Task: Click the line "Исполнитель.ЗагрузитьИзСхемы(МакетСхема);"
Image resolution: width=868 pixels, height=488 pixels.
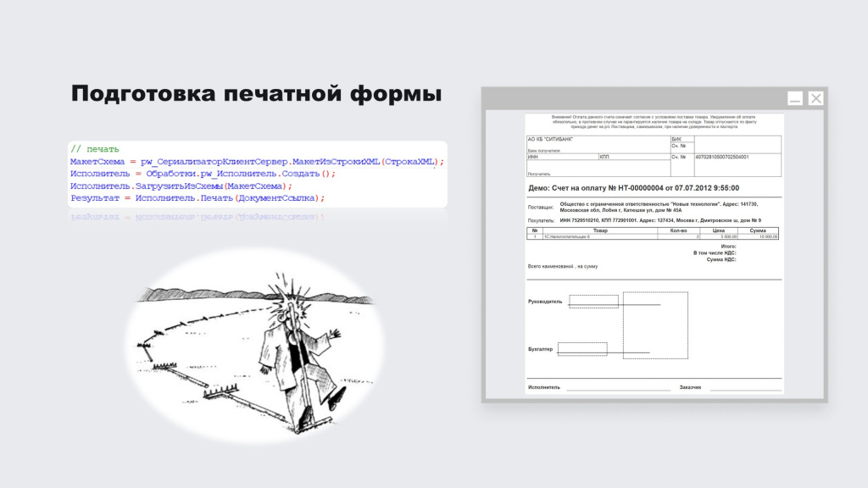Action: (181, 186)
